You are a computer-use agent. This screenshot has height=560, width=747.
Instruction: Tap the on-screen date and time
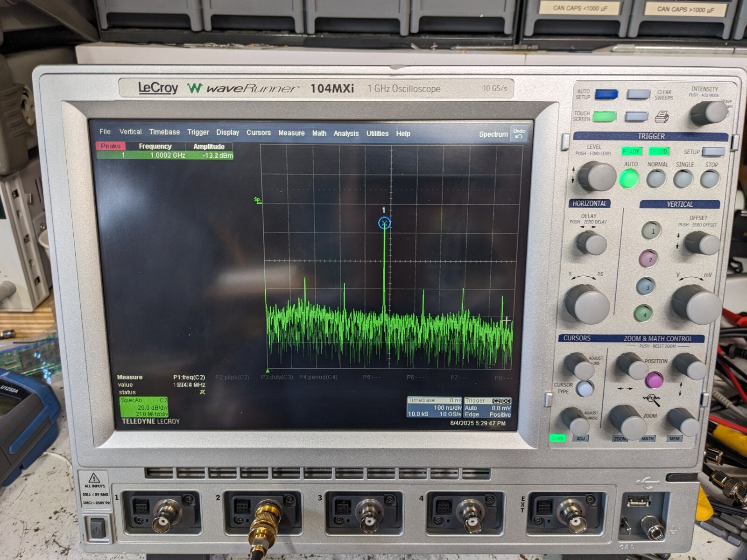pos(478,423)
